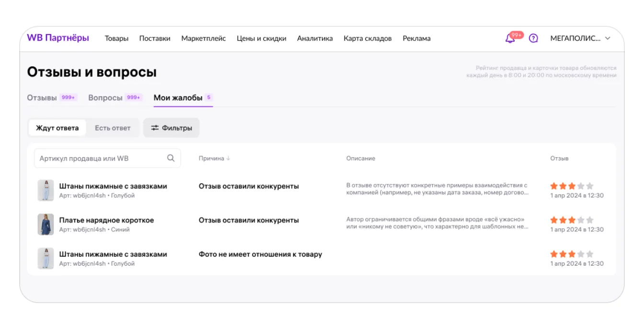Screen dimensions: 644x329
Task: Click the Причина sort arrow
Action: (x=229, y=158)
